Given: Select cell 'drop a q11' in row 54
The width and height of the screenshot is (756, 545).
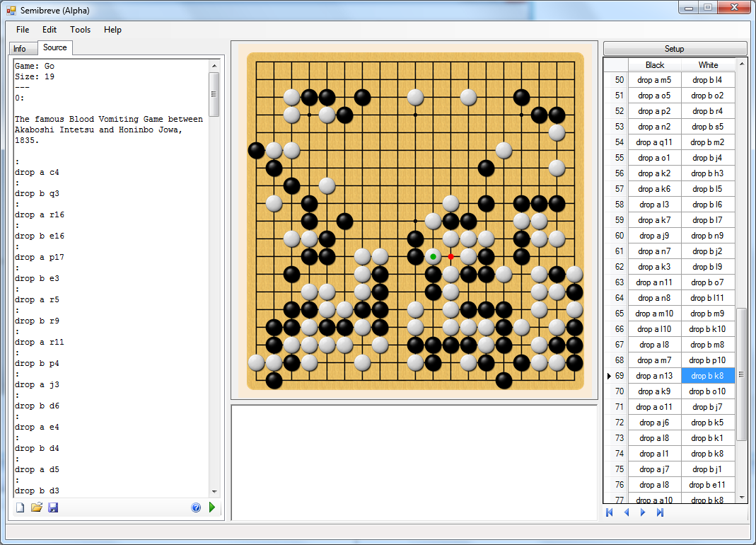Looking at the screenshot, I should (654, 142).
